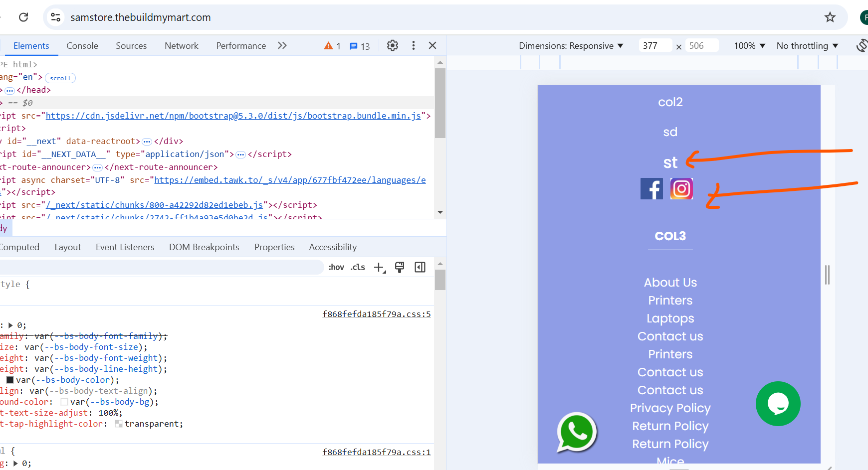The image size is (868, 470).
Task: Open f868fefda185f79a.css:5 source link
Action: tap(377, 314)
